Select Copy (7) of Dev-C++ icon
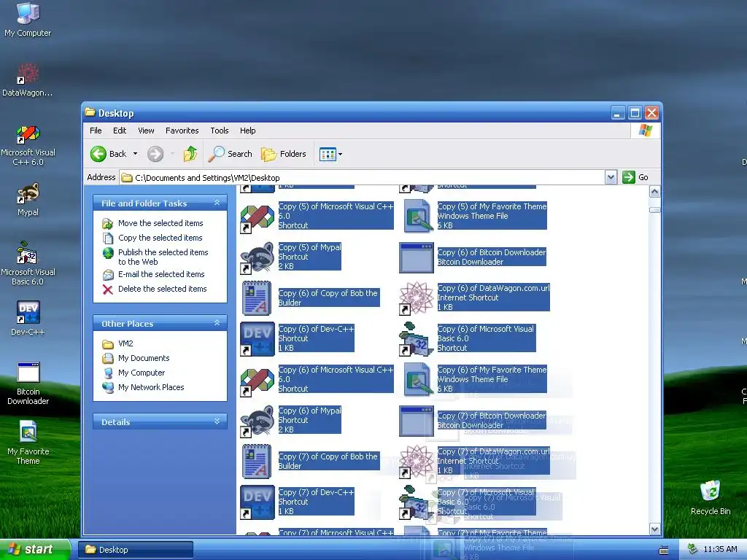Image resolution: width=747 pixels, height=560 pixels. [x=258, y=502]
